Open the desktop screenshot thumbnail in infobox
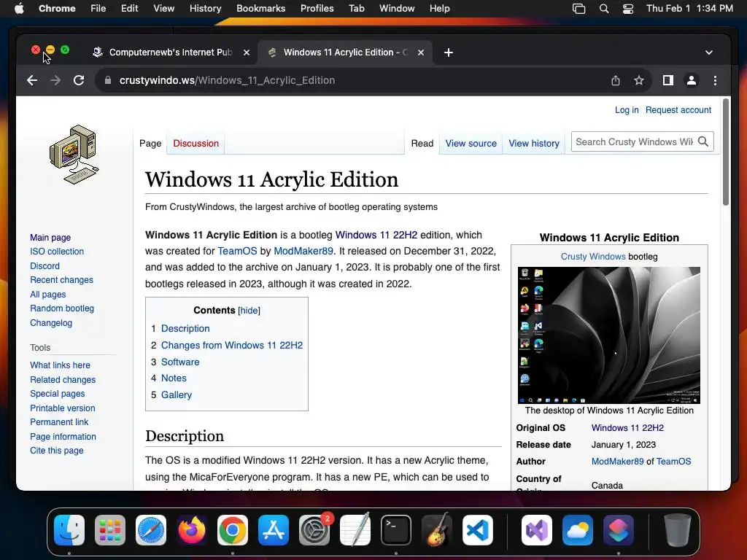 (x=609, y=335)
